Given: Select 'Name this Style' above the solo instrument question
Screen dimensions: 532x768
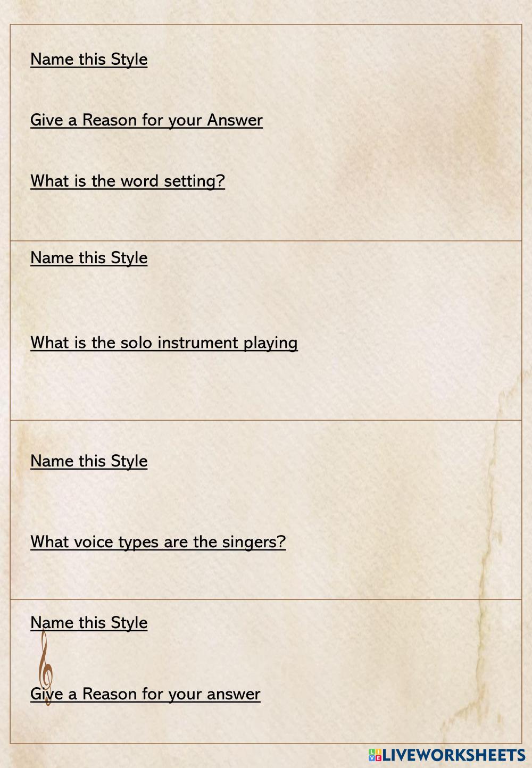Looking at the screenshot, I should (x=89, y=257).
